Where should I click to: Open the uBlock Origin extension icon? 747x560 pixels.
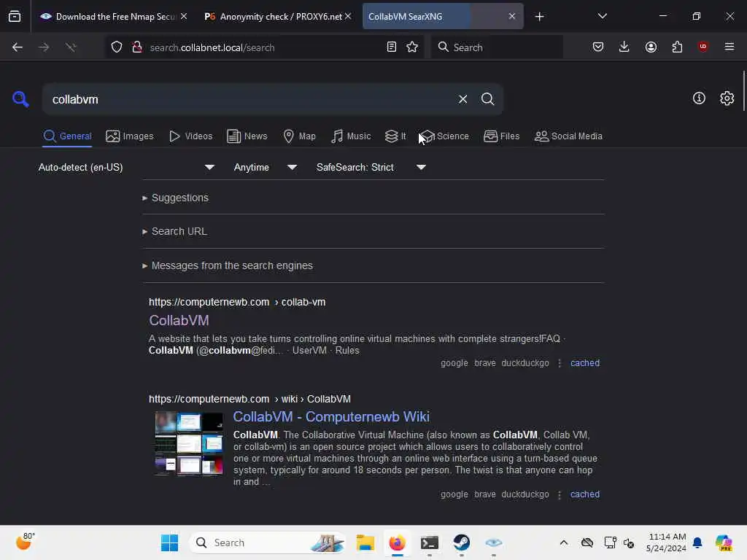click(703, 47)
